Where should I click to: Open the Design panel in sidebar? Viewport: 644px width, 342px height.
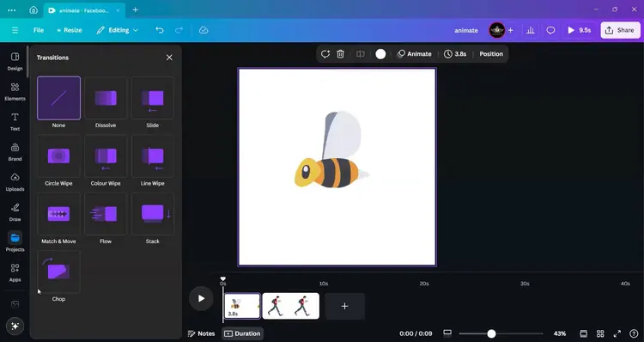point(15,61)
